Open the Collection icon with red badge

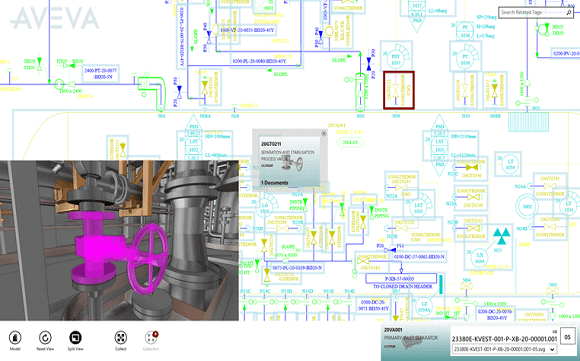pos(151,338)
